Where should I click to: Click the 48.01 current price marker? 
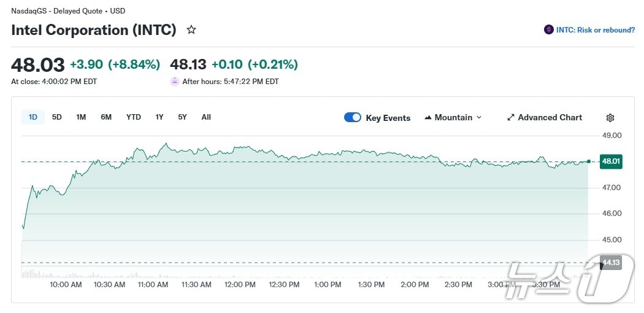(x=610, y=161)
